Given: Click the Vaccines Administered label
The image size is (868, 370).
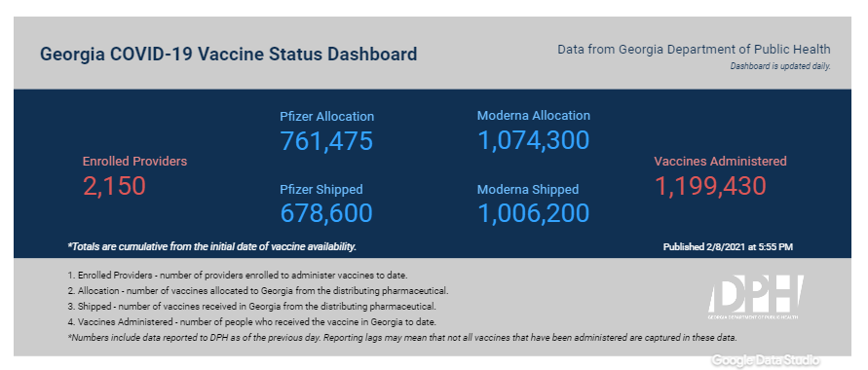Looking at the screenshot, I should point(720,162).
